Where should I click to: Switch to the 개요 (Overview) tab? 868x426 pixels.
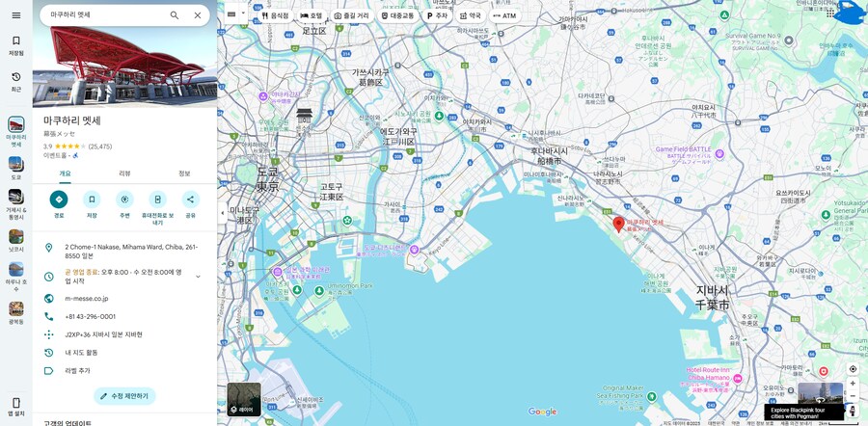pyautogui.click(x=66, y=173)
